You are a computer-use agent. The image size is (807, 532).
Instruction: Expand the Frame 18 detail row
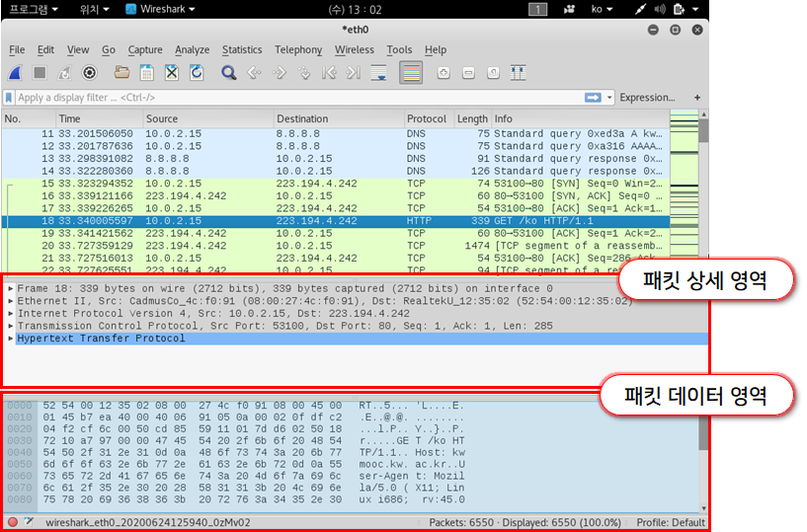coord(10,288)
